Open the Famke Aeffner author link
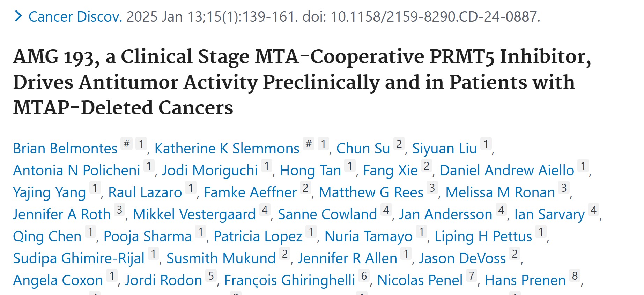644x295 pixels. 250,192
